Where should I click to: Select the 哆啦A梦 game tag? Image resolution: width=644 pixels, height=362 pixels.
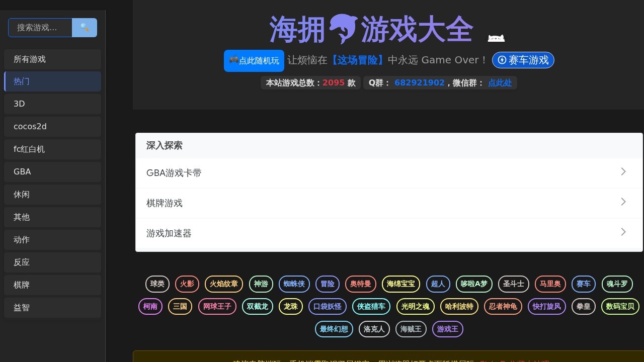click(474, 284)
